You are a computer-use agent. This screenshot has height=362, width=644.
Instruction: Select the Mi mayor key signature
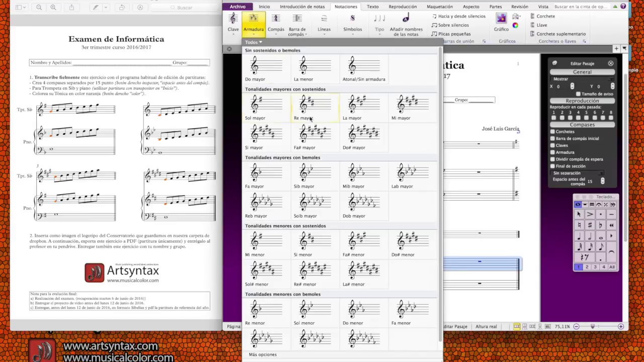[x=413, y=108]
